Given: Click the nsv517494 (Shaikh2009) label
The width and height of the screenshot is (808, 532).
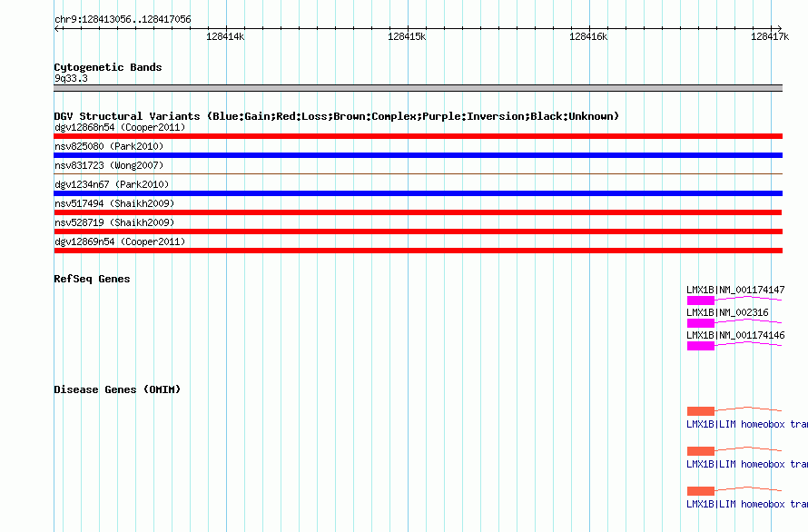Looking at the screenshot, I should [x=114, y=203].
